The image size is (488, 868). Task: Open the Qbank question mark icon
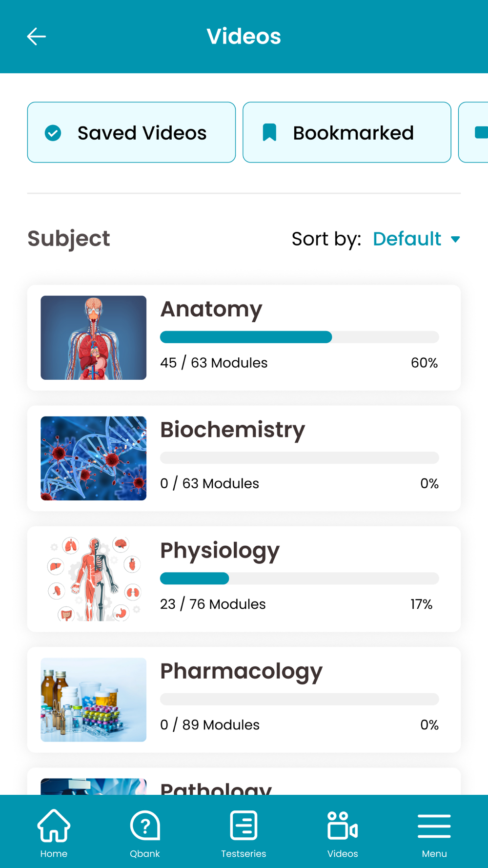tap(145, 826)
